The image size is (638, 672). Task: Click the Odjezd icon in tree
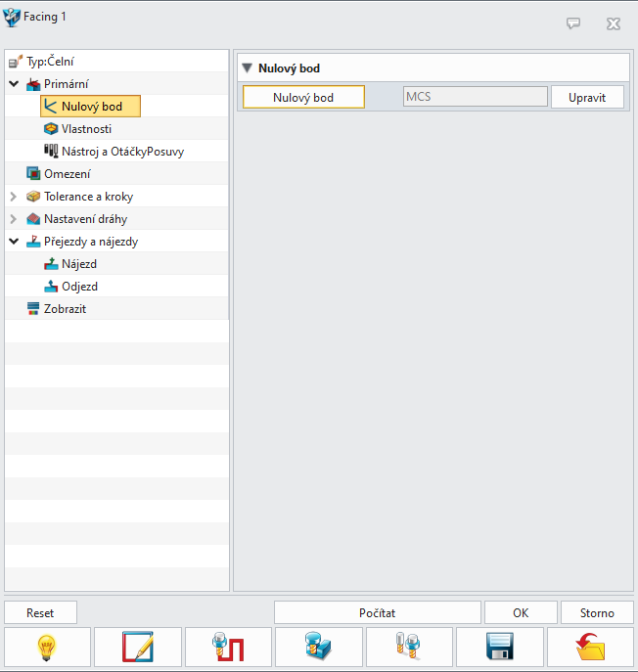51,286
